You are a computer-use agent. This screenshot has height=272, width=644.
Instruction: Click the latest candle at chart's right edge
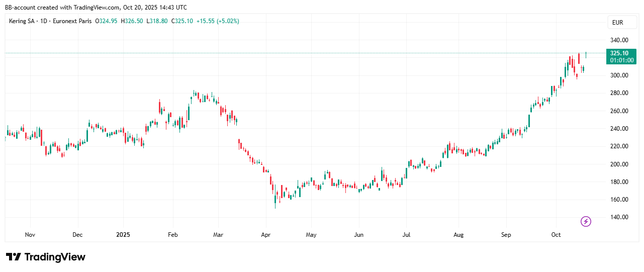[586, 54]
